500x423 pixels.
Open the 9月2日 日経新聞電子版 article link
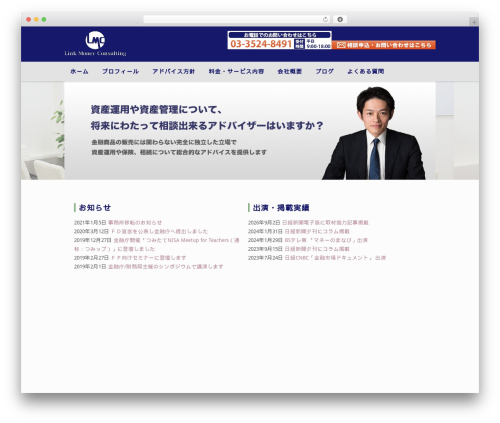coord(325,223)
